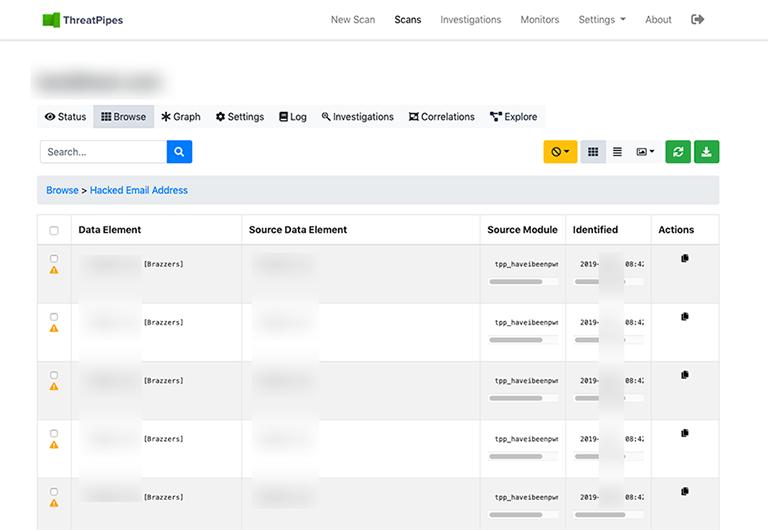Click the logout icon in navbar

click(698, 19)
